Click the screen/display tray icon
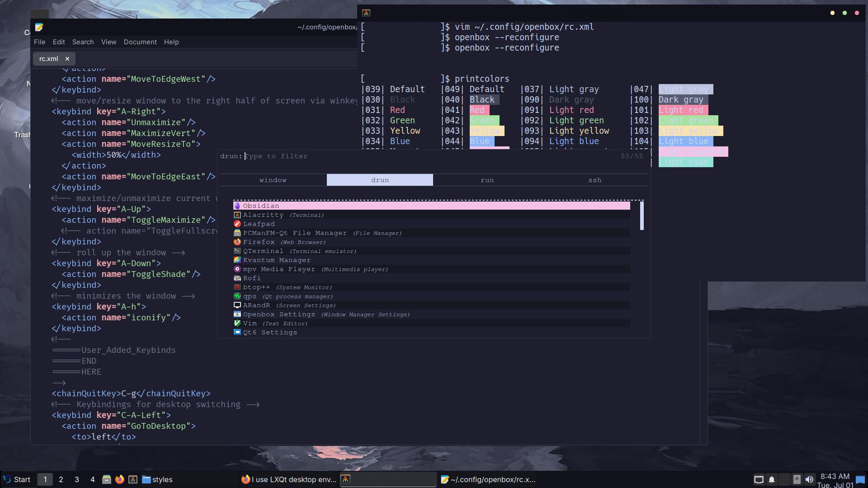The image size is (868, 488). [x=759, y=479]
